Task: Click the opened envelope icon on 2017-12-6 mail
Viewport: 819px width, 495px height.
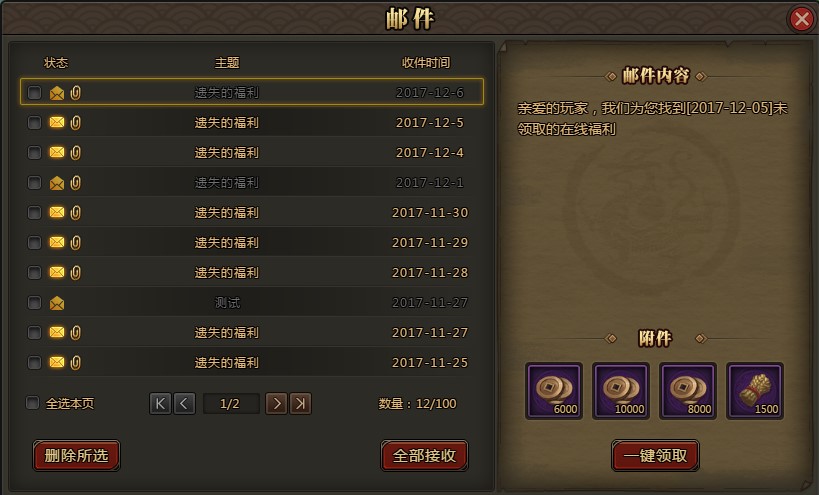Action: point(57,93)
